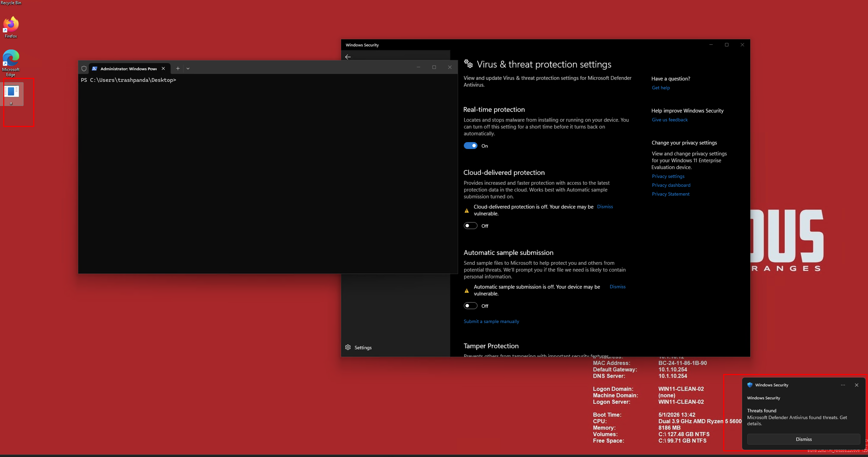Open a new terminal tab with plus

pos(178,68)
